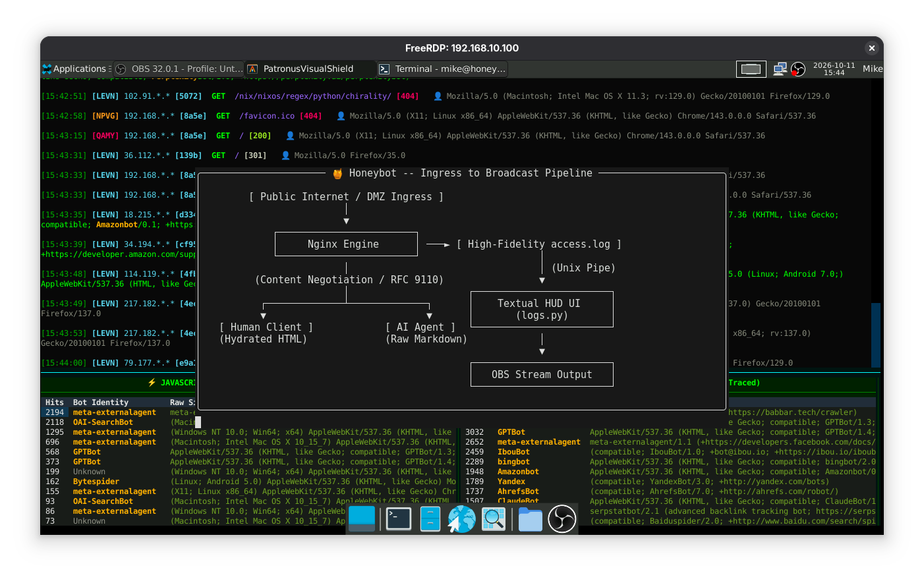Launch OBS Studio from the dock
This screenshot has width=924, height=579.
click(562, 519)
